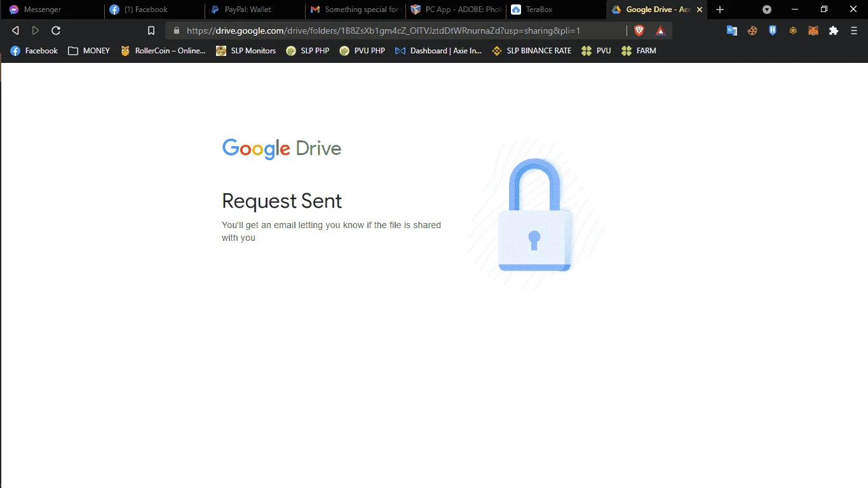
Task: Open the Binance Wallet extension
Action: point(793,30)
